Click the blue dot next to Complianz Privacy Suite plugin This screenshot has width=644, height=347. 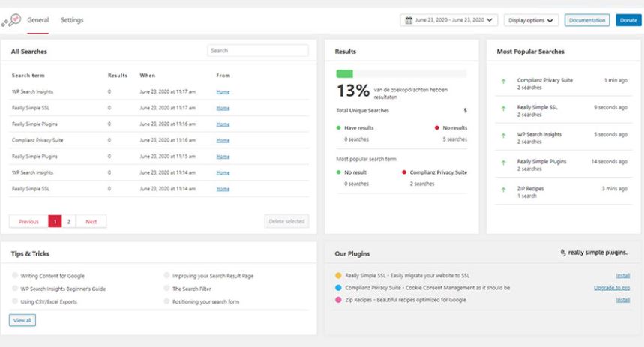(x=338, y=288)
